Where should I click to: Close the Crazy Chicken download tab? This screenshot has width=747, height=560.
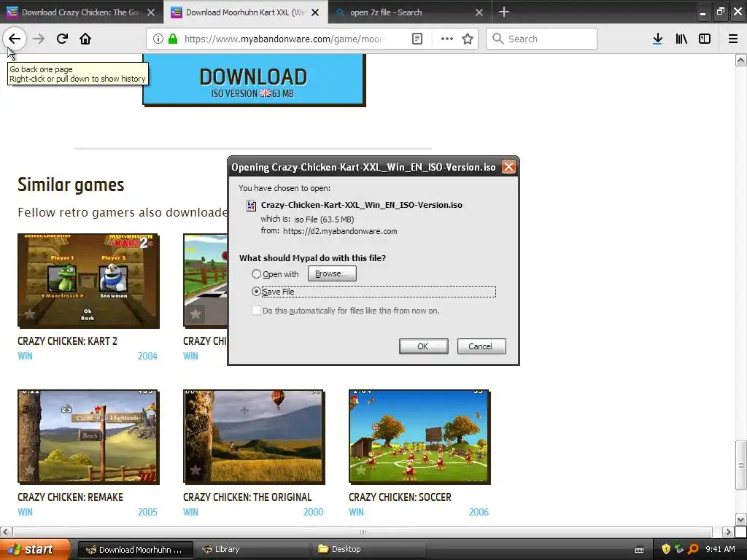151,12
